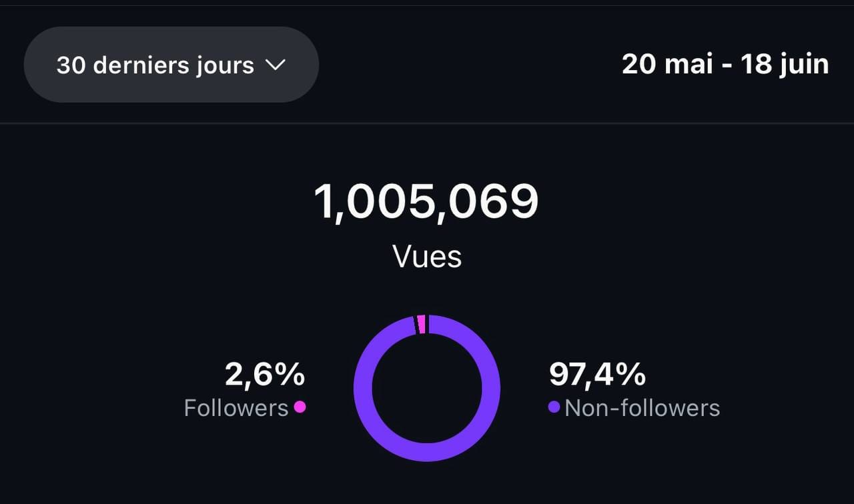Click the left side of the purple donut ring

pyautogui.click(x=362, y=388)
